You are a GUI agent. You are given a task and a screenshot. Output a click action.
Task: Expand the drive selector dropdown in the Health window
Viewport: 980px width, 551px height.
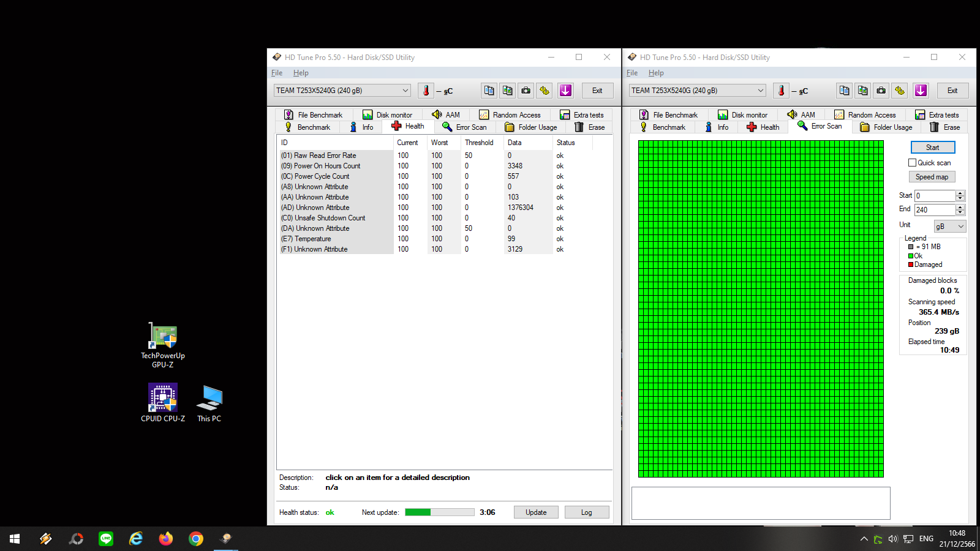click(405, 91)
